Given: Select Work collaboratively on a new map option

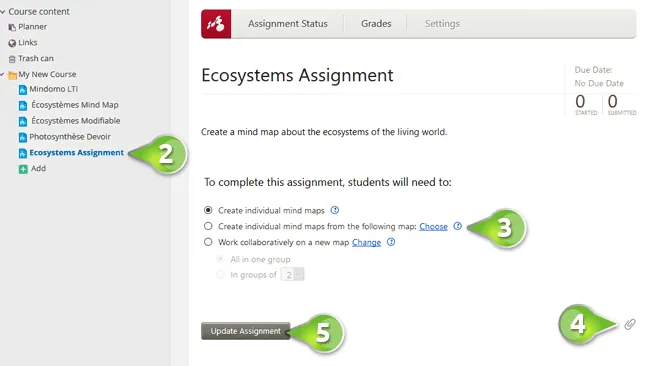Looking at the screenshot, I should coord(208,242).
